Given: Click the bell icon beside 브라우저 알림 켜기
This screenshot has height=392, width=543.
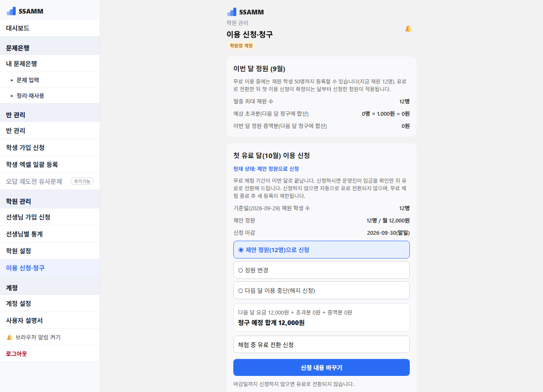Looking at the screenshot, I should coord(10,337).
